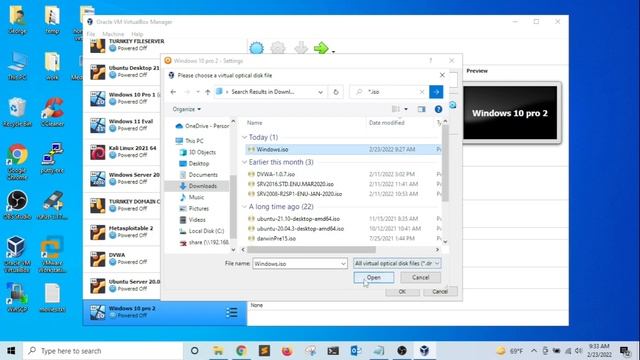Open Firefox from the taskbar

pos(287,351)
